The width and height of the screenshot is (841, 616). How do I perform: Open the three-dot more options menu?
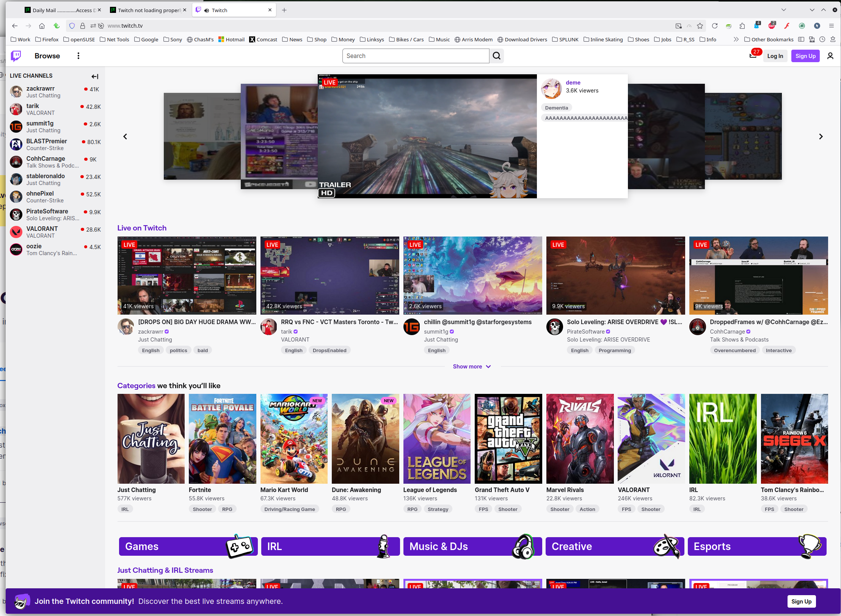78,56
